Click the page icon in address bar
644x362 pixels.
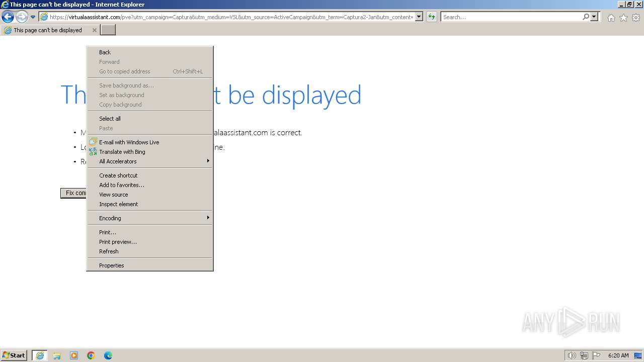44,17
